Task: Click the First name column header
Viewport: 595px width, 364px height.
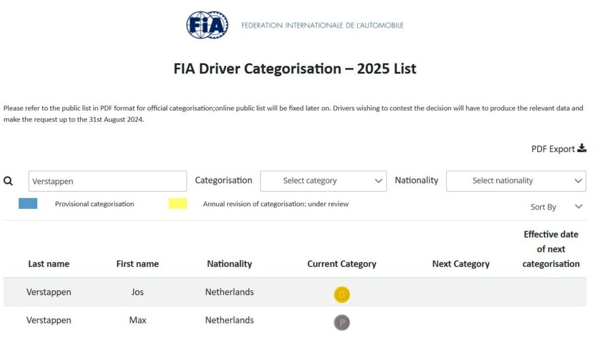Action: [x=137, y=264]
